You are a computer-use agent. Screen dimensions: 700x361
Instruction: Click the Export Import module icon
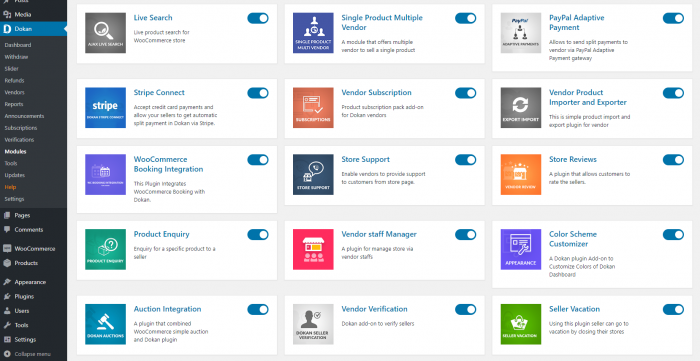[x=521, y=108]
